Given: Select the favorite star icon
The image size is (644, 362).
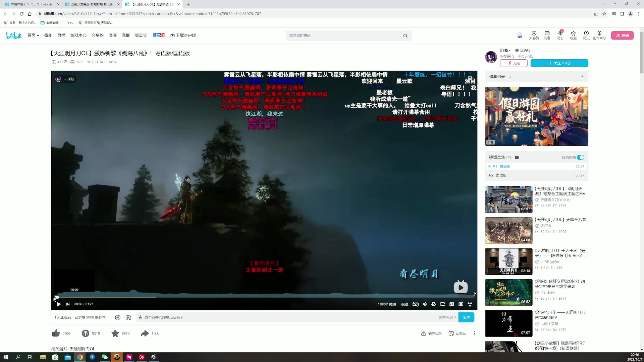Looking at the screenshot, I should pos(115,333).
